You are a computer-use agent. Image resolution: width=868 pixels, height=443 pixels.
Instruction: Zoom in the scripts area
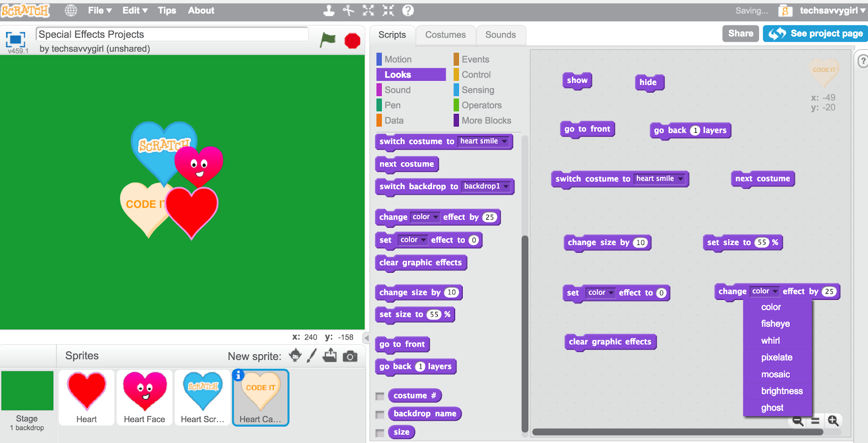[833, 421]
